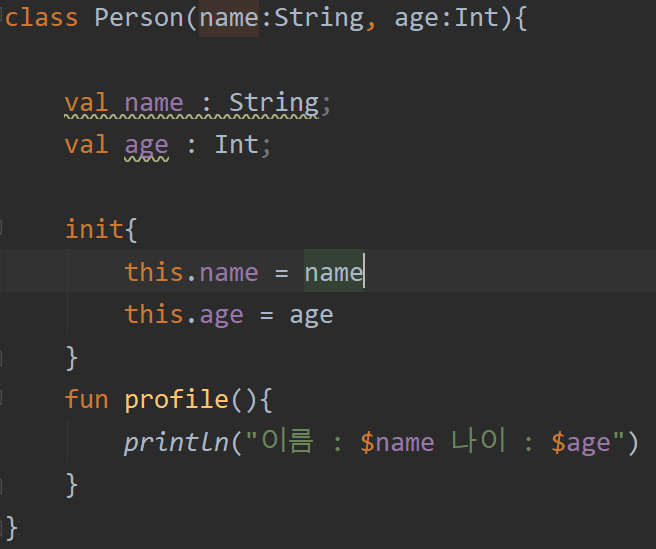656x549 pixels.
Task: Click the 'Person' class name
Action: [x=139, y=18]
